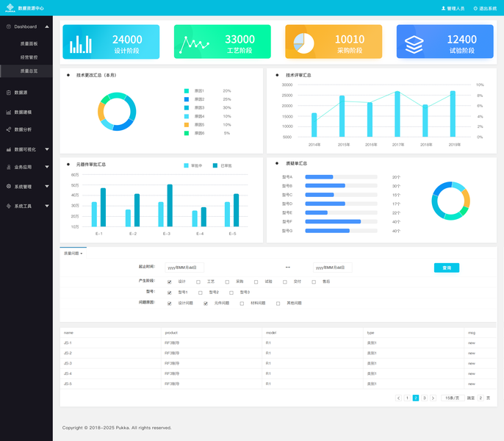Go to previous page with left arrow
Screen dimensions: 504x441
[398, 398]
